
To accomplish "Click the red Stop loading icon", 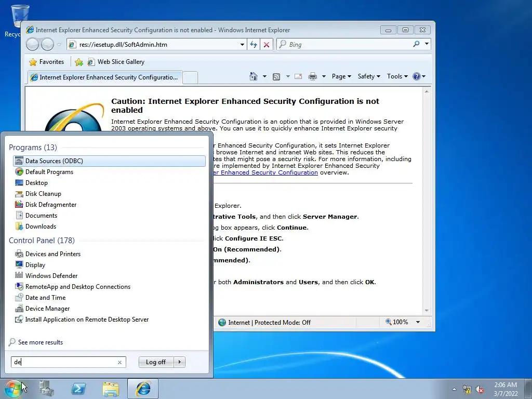I will [267, 45].
